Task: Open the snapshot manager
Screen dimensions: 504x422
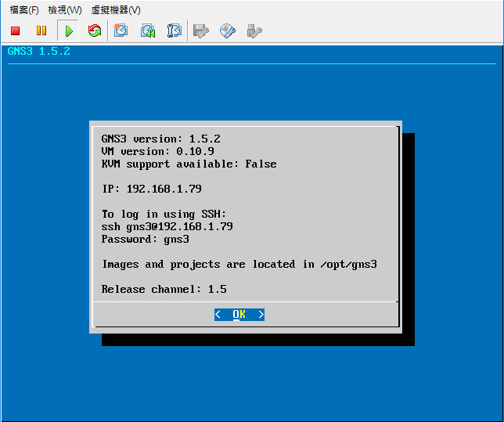Action: point(175,31)
